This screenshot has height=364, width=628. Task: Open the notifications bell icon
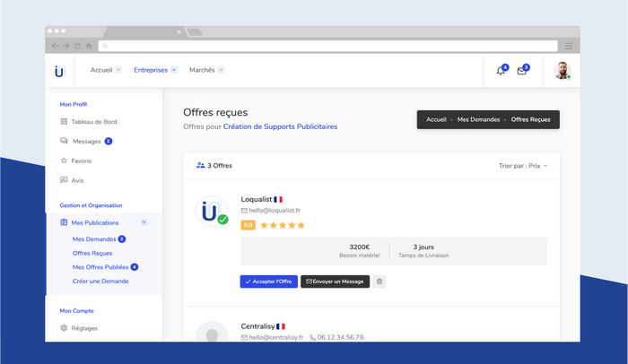[501, 71]
